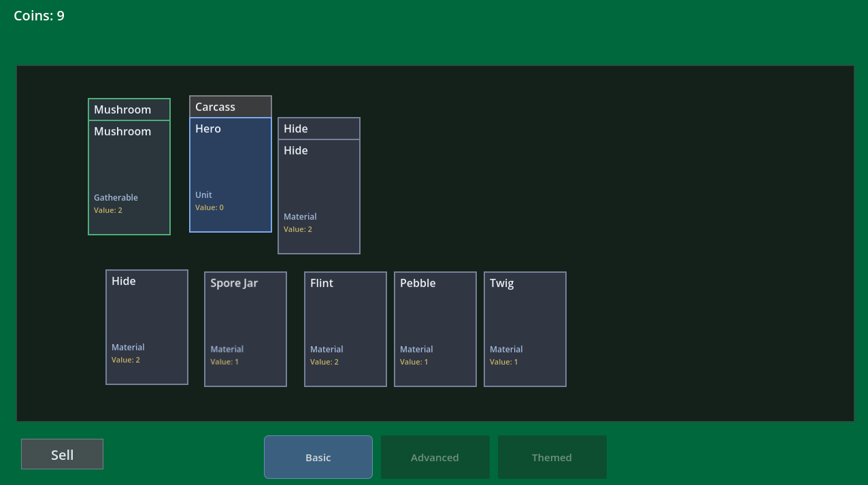Click the upper Hide card header in stack
Screen dimensions: 868x485
319,129
